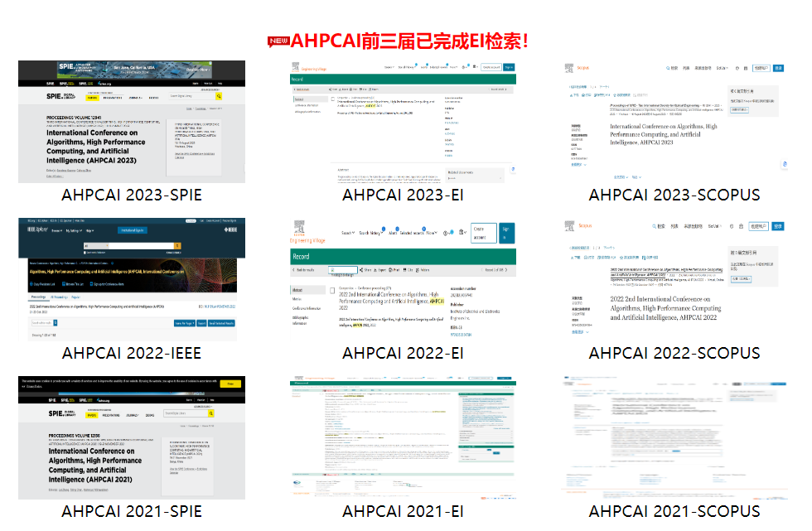This screenshot has height=531, width=812.
Task: Open the AHPCAI 2021-EI screenshot thumbnail
Action: (x=403, y=438)
